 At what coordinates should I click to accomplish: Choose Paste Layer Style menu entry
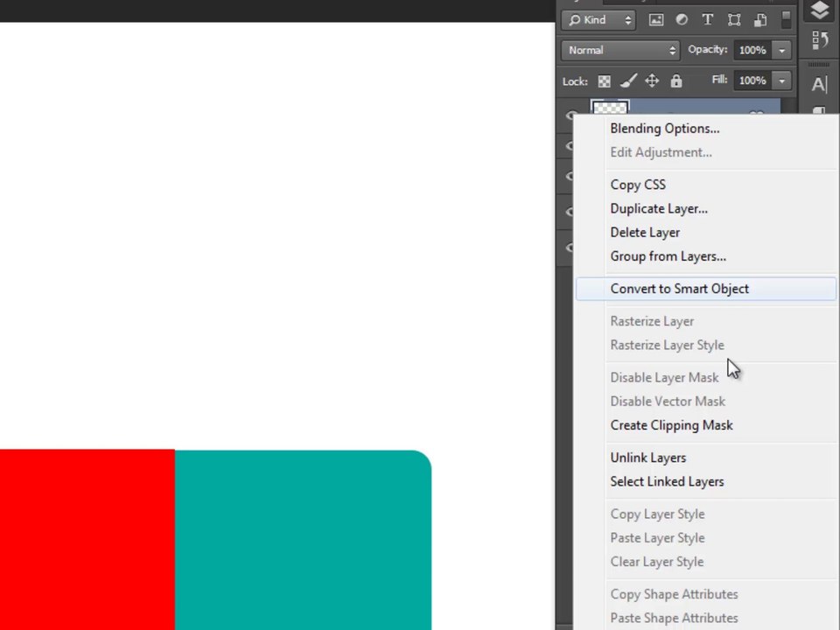(x=657, y=538)
